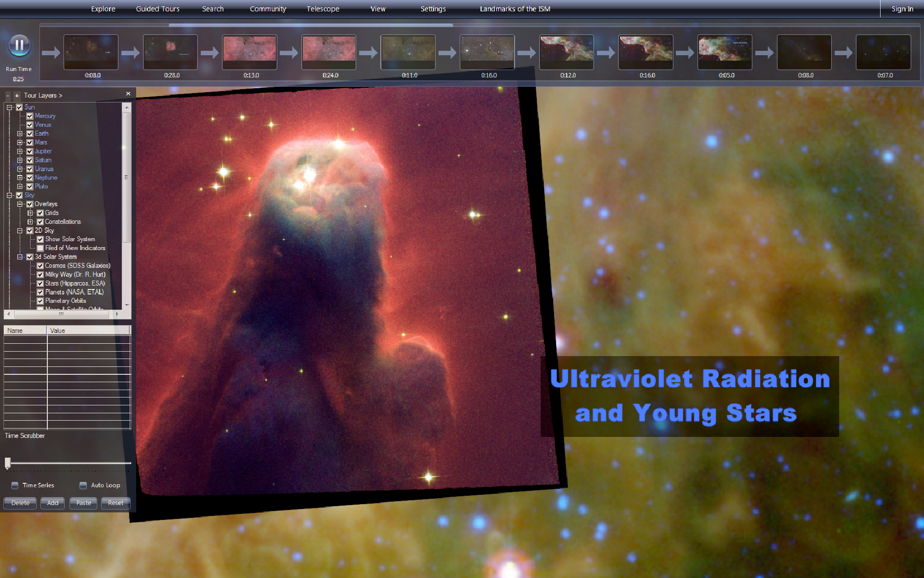Collapse the 3d Solar System node

20,257
